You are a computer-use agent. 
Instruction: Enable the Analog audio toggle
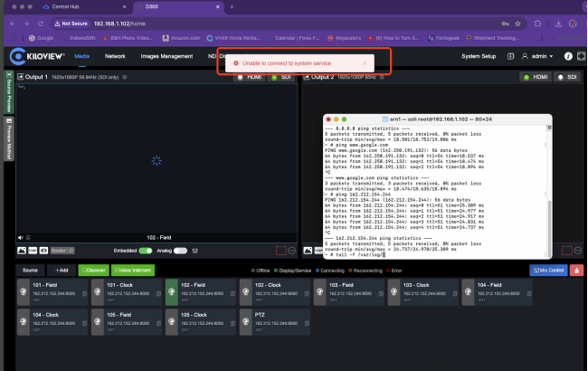(x=180, y=251)
